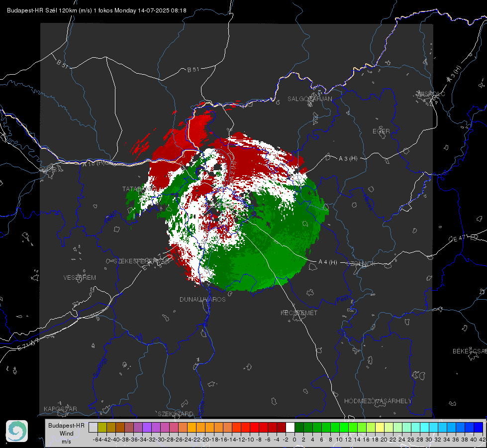Click the swirl logo icon at bottom-left

click(x=17, y=431)
